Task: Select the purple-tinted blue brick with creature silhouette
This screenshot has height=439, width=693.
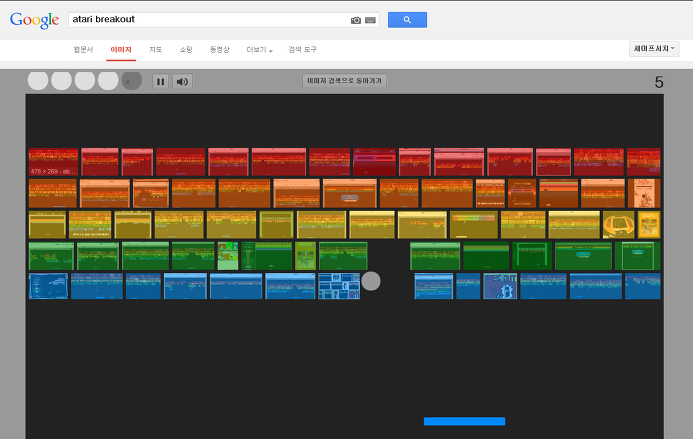Action: coord(500,286)
